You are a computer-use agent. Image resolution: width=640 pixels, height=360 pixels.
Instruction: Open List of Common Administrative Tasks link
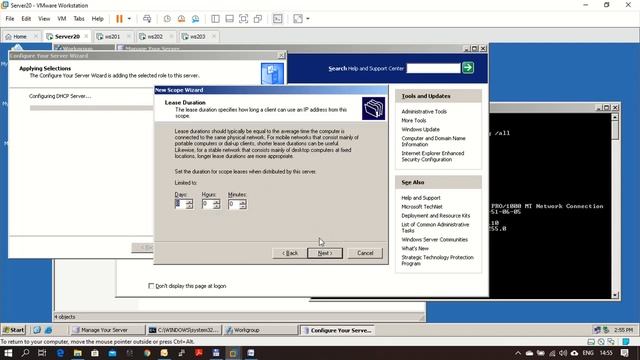[x=435, y=227]
